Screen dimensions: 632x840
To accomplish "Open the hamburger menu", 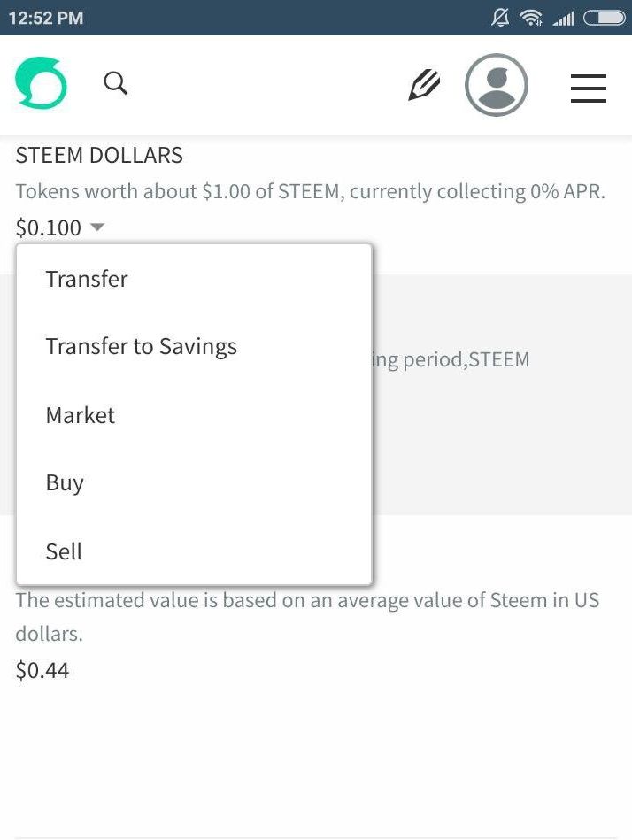I will pos(589,87).
